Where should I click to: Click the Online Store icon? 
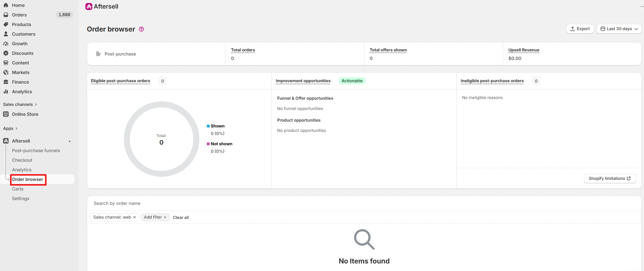6,114
